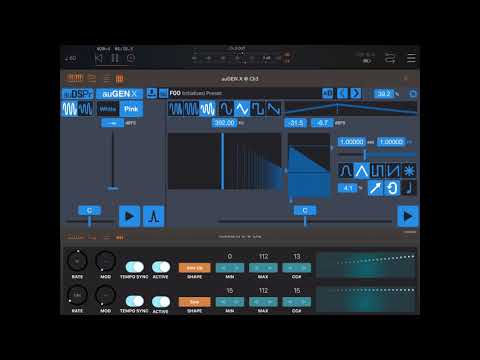The image size is (480, 360).
Task: Set the noise pan slider labeled C
Action: tap(89, 221)
